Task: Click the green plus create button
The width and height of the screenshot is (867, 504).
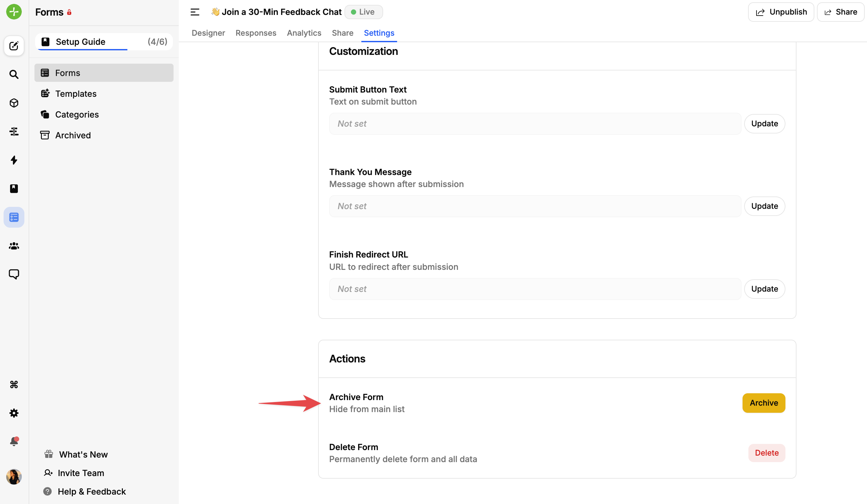Action: 14,12
